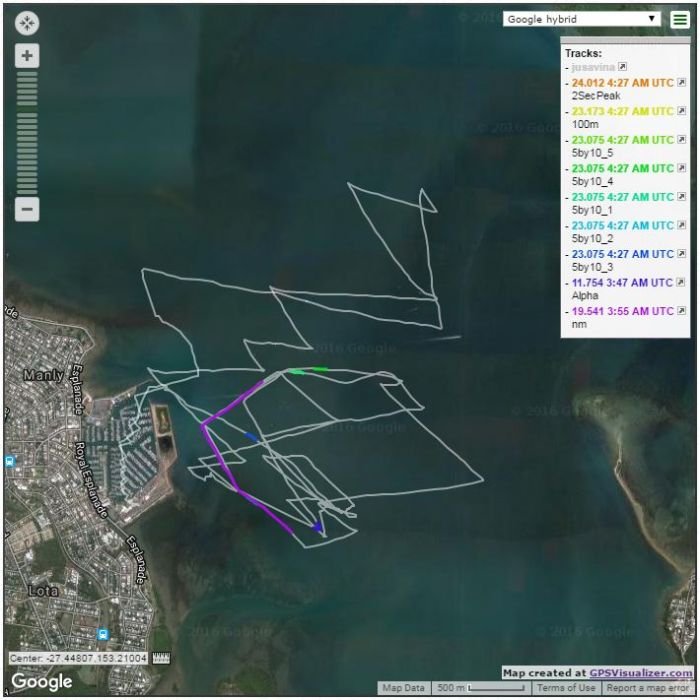The image size is (700, 700).
Task: Click the Map Data label in footer
Action: click(405, 688)
